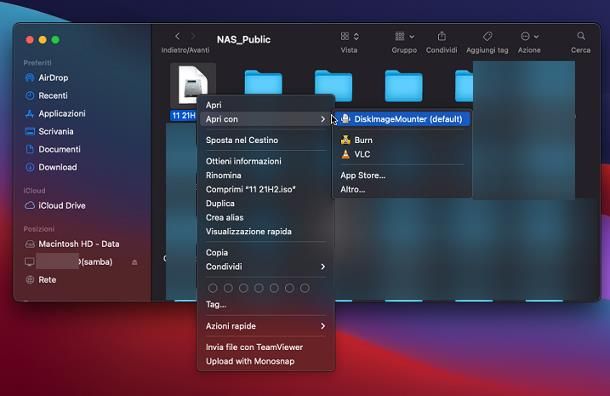Expand the Azioni rapide submenu

click(266, 326)
